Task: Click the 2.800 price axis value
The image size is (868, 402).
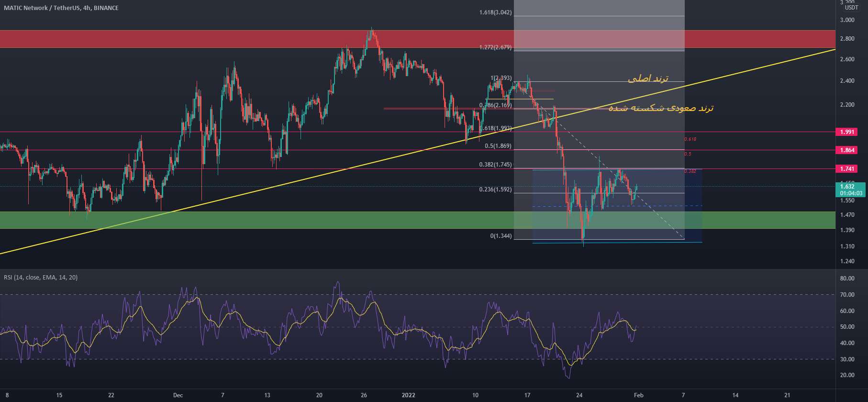Action: coord(847,39)
